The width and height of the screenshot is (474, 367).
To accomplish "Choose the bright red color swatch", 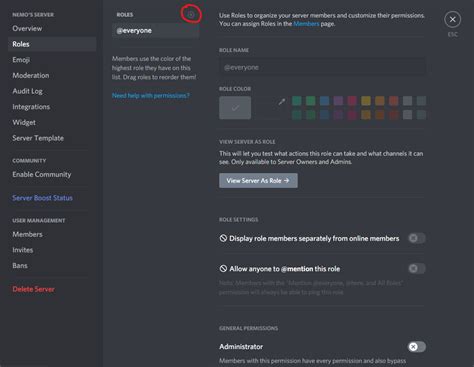I will (394, 101).
